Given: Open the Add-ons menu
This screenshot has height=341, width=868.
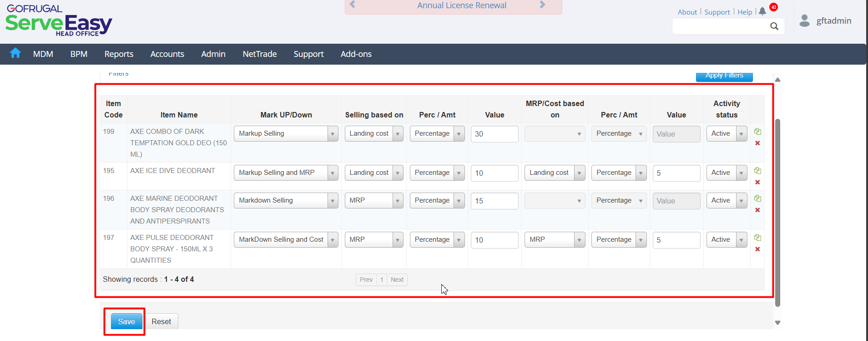Looking at the screenshot, I should pyautogui.click(x=356, y=54).
